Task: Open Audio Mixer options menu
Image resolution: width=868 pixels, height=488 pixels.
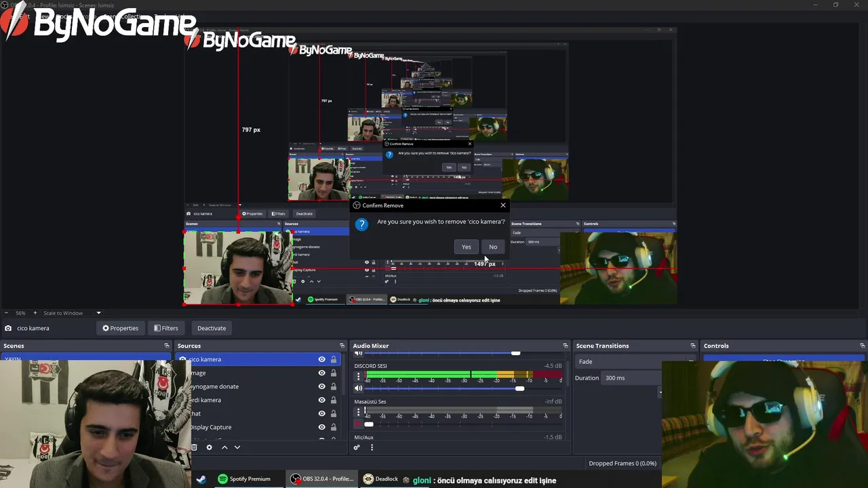Action: (x=372, y=447)
